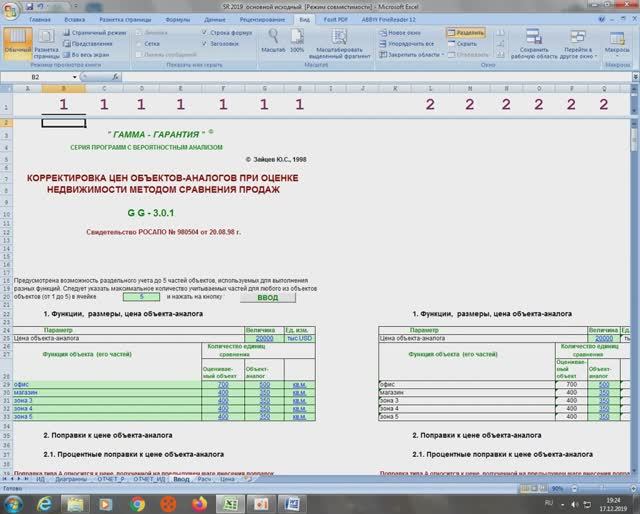
Task: Click the zoom-out minus on zoom slider
Action: coord(574,488)
